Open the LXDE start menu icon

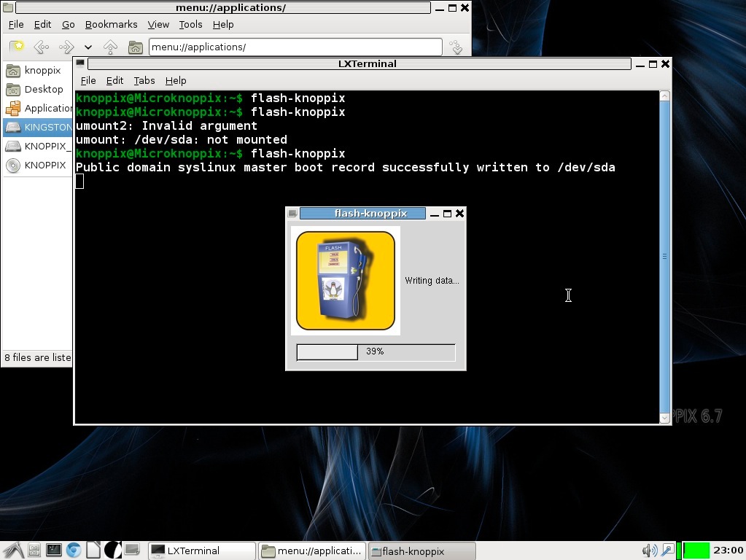13,551
